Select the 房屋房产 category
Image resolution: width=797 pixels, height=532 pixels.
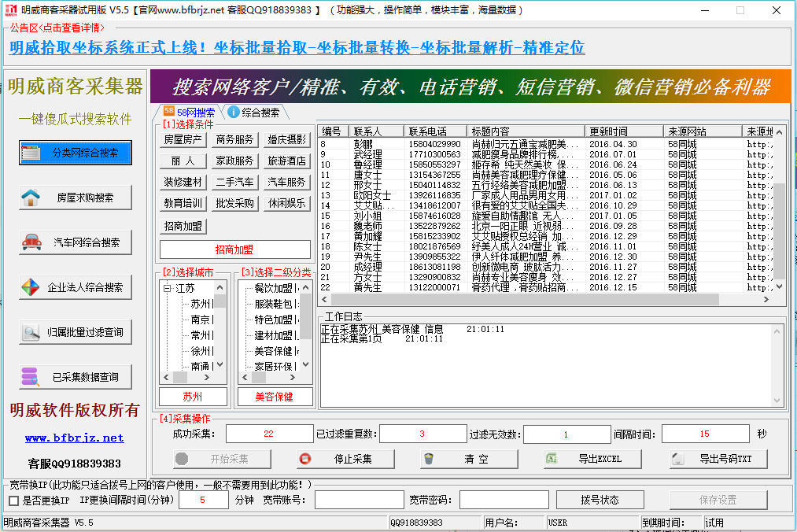[183, 139]
